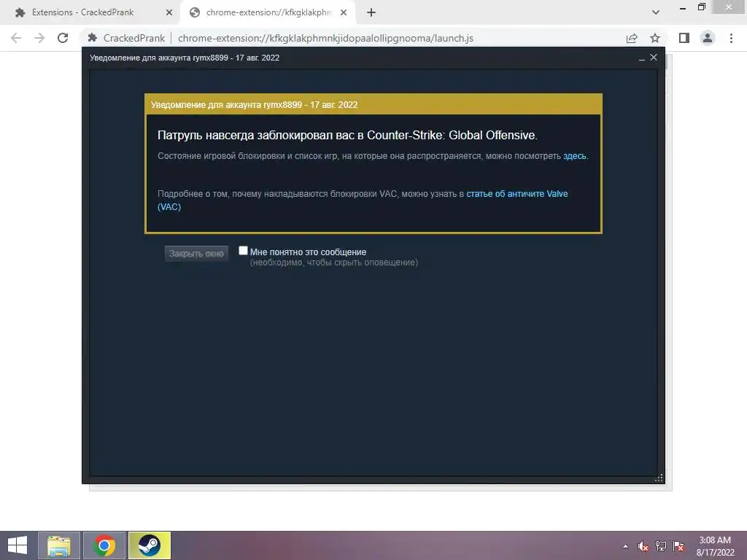Click the ban headline about Counter-Strike: Global Offensive
The image size is (747, 560).
click(x=347, y=135)
